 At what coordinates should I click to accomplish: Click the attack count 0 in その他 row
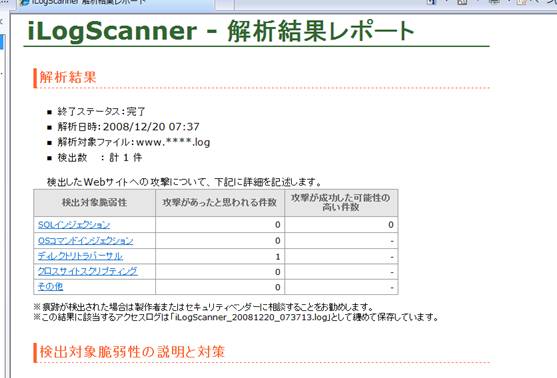point(278,287)
